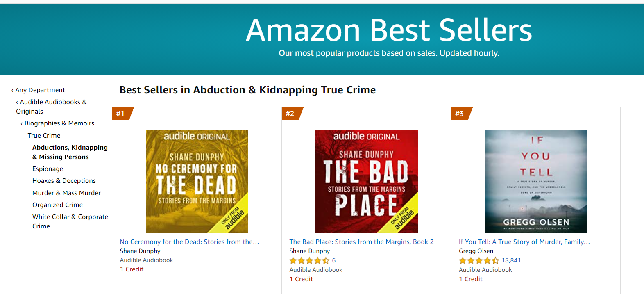This screenshot has width=644, height=294.
Task: Open Murder & Mass Murder subcategory
Action: point(66,193)
